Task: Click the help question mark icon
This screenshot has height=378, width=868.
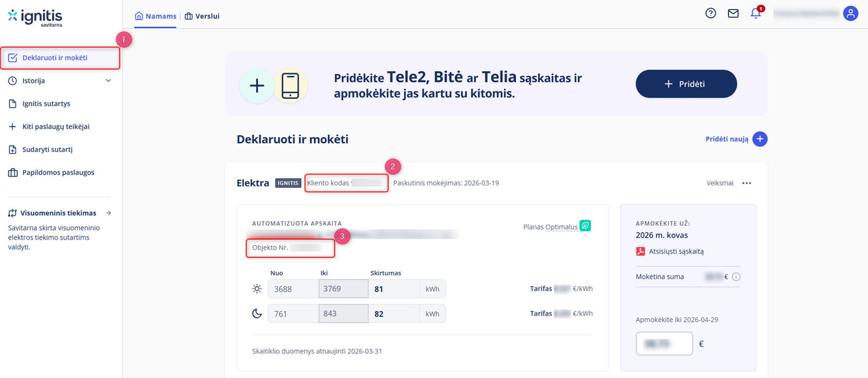Action: click(710, 13)
